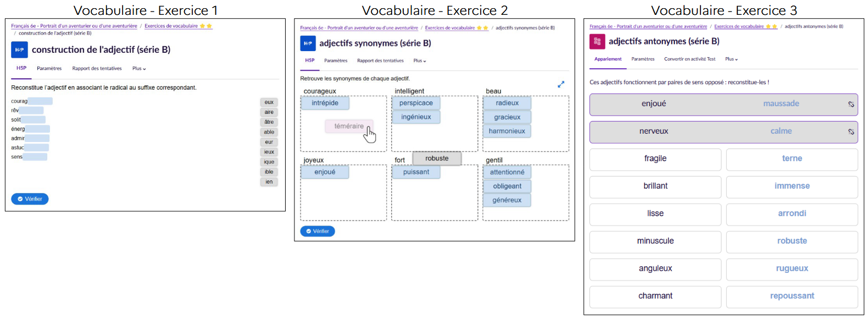Choose the "repoussant" answer card
This screenshot has width=868, height=318.
[x=792, y=296]
